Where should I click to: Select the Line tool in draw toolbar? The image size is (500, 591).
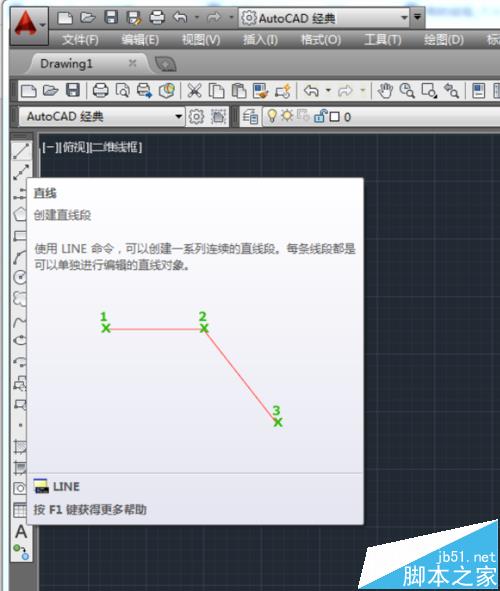21,152
